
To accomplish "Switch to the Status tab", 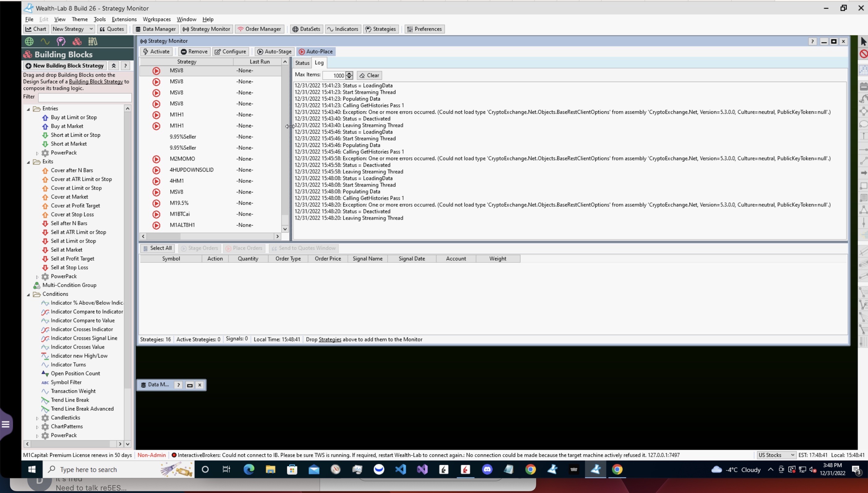I will coord(302,63).
